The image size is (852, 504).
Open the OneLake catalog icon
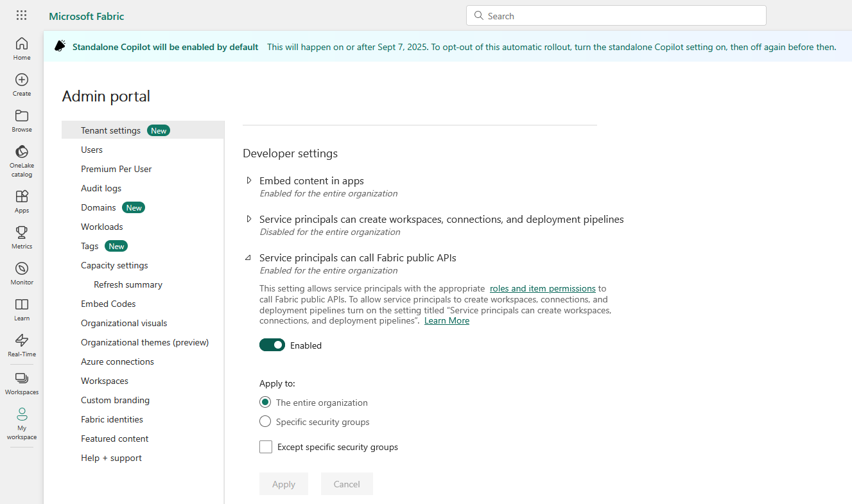[22, 157]
